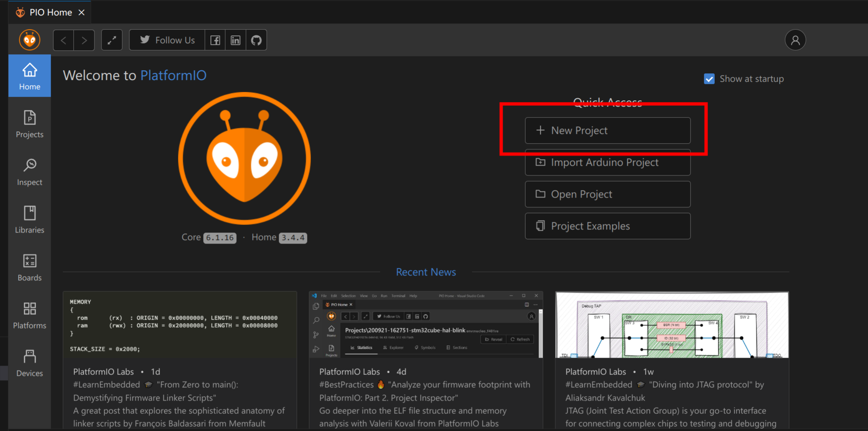The width and height of the screenshot is (868, 431).
Task: Click the Open Project button
Action: (607, 194)
